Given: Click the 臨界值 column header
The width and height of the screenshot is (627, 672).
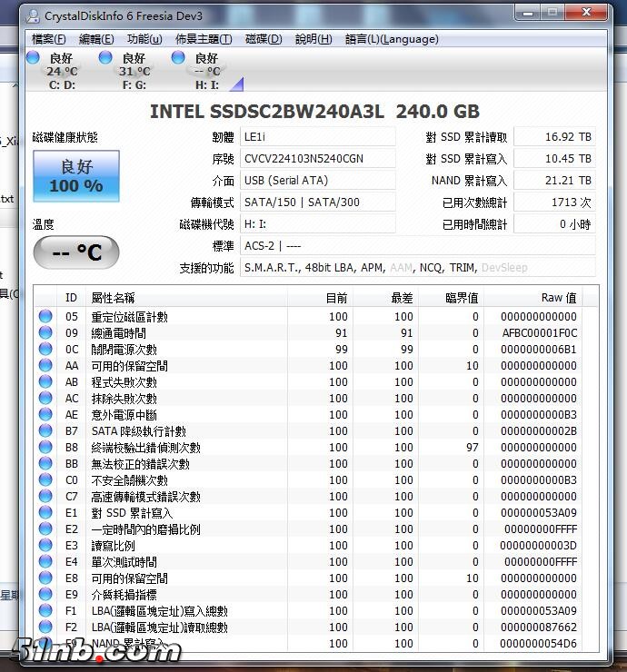Looking at the screenshot, I should [451, 298].
